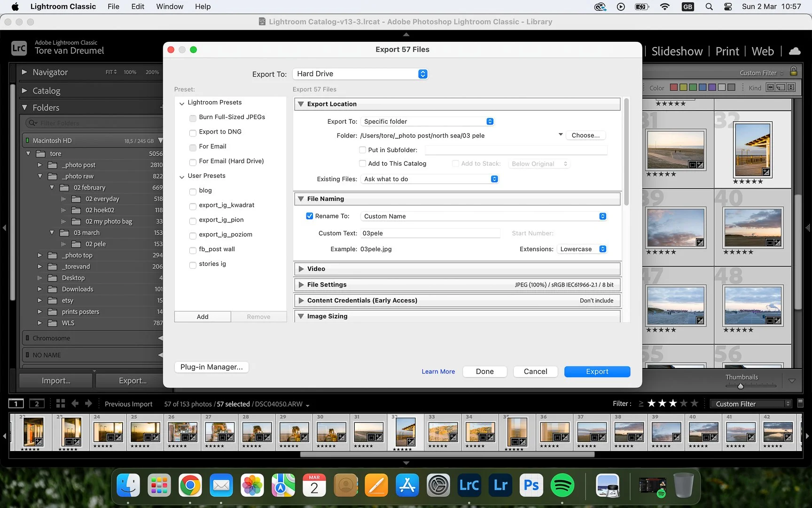The width and height of the screenshot is (812, 508).
Task: Go forward with the right arrow icon
Action: pyautogui.click(x=88, y=404)
